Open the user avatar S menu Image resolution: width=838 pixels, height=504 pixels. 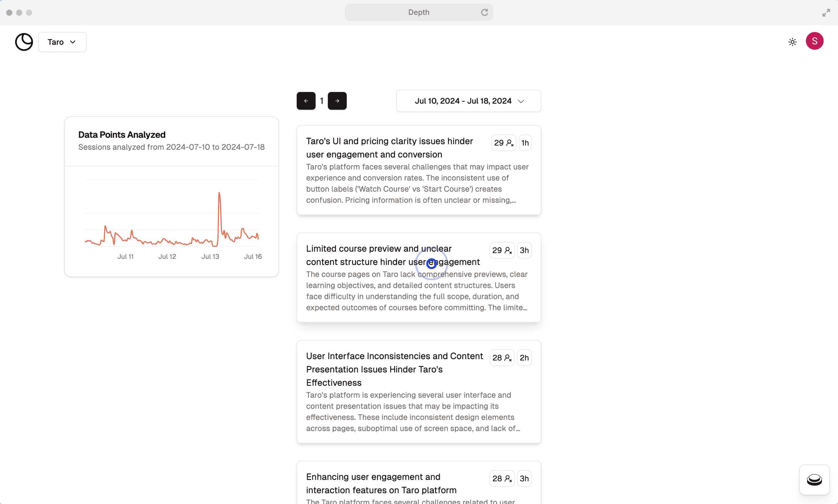pos(814,41)
